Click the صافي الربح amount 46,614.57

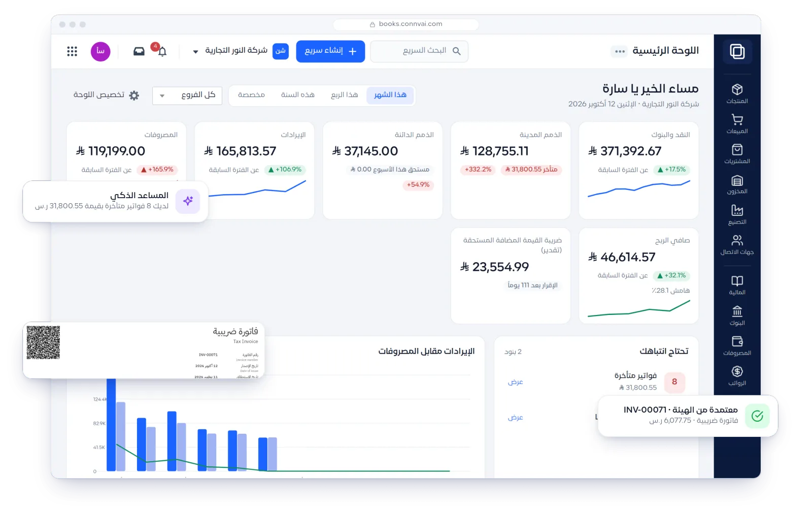pyautogui.click(x=622, y=258)
